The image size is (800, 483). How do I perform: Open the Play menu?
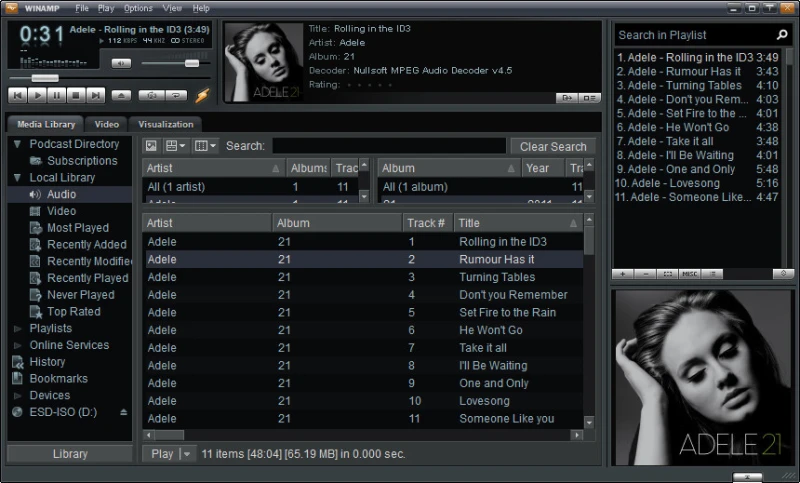tap(106, 8)
